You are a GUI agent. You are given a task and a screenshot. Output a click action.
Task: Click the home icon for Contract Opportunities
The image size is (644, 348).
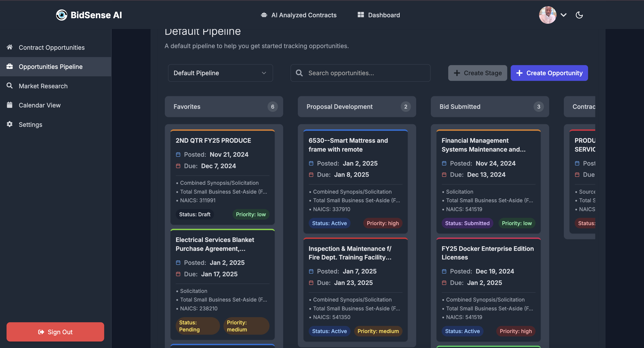click(10, 47)
